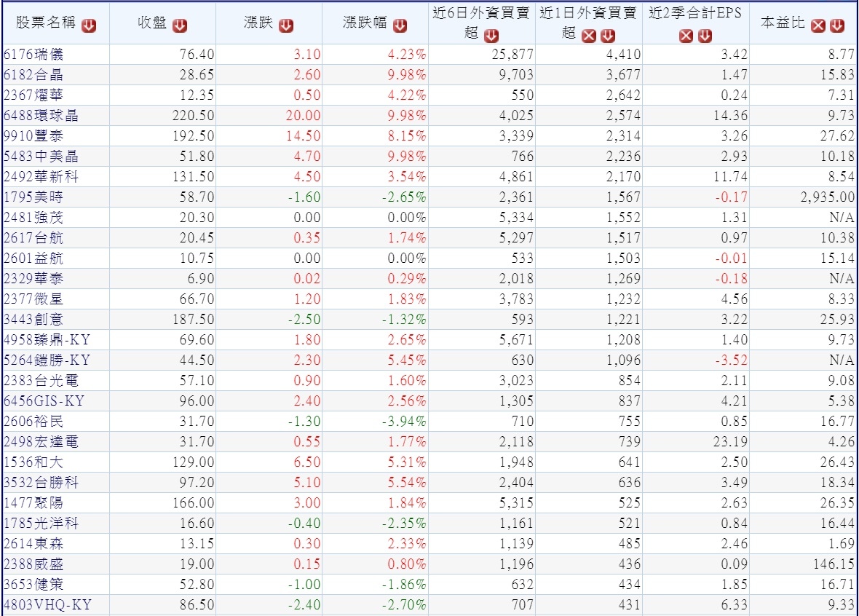Select 本益比 value 2,935.00 for 美時
The height and width of the screenshot is (616, 859).
coord(827,197)
